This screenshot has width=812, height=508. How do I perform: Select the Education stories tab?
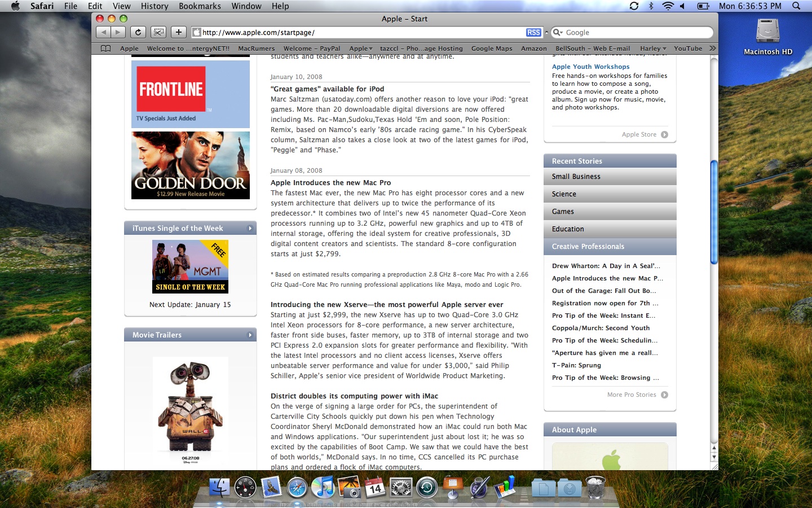point(610,229)
